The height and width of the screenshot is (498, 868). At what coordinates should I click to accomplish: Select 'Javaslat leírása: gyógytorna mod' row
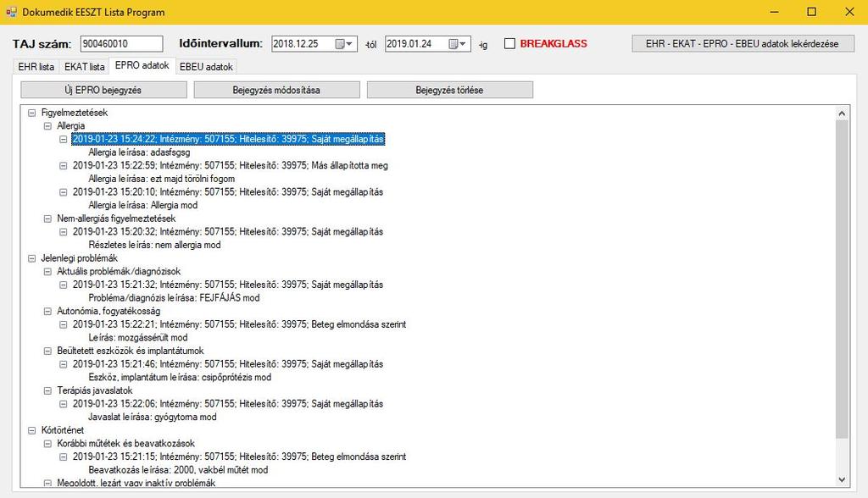153,418
